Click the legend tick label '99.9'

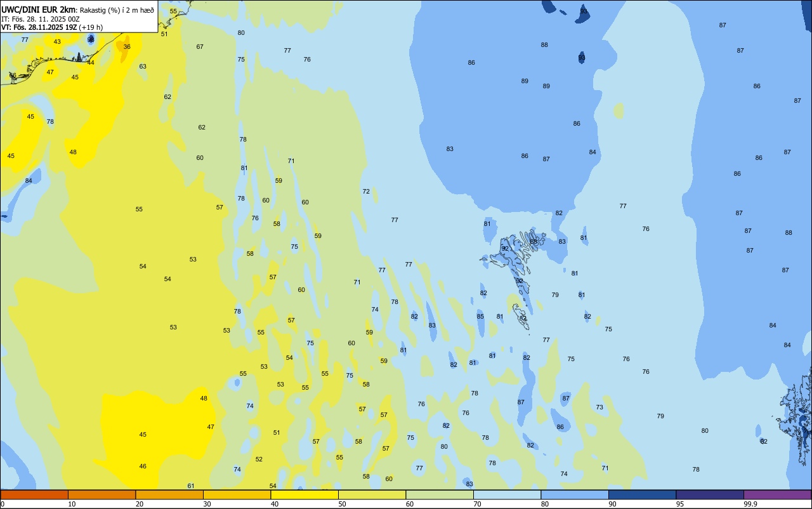click(750, 504)
